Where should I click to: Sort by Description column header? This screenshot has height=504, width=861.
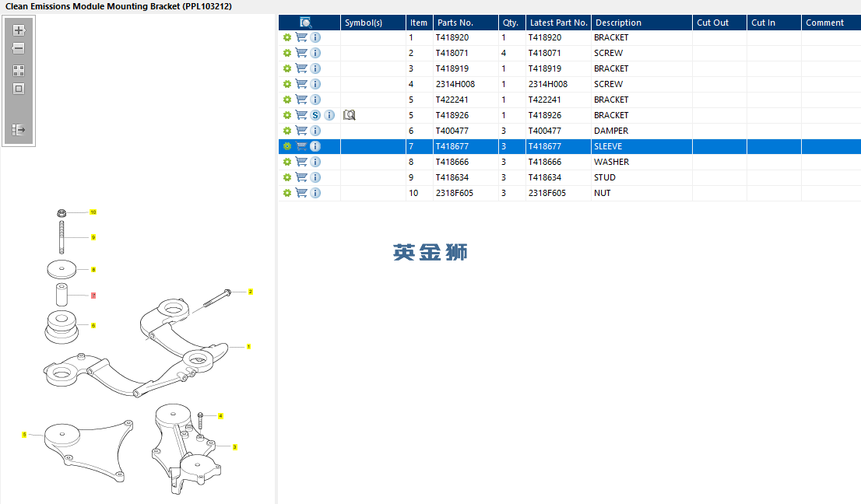coord(642,23)
